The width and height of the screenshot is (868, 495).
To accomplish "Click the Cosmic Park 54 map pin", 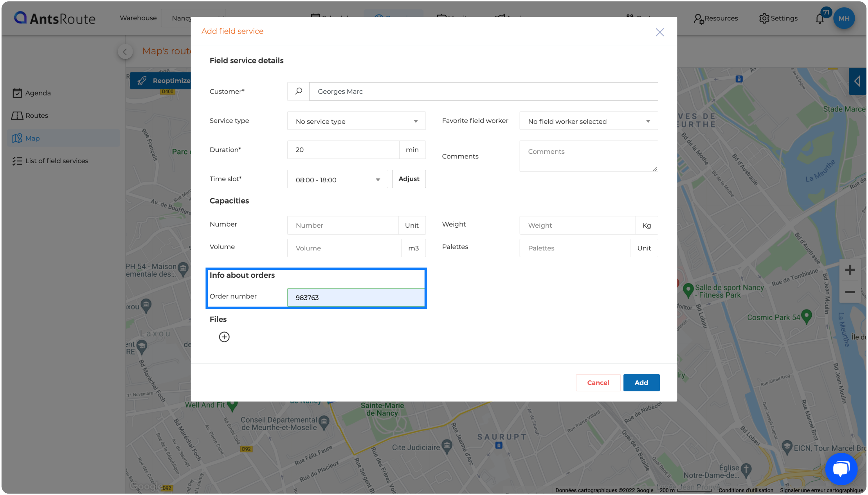I will (x=806, y=316).
